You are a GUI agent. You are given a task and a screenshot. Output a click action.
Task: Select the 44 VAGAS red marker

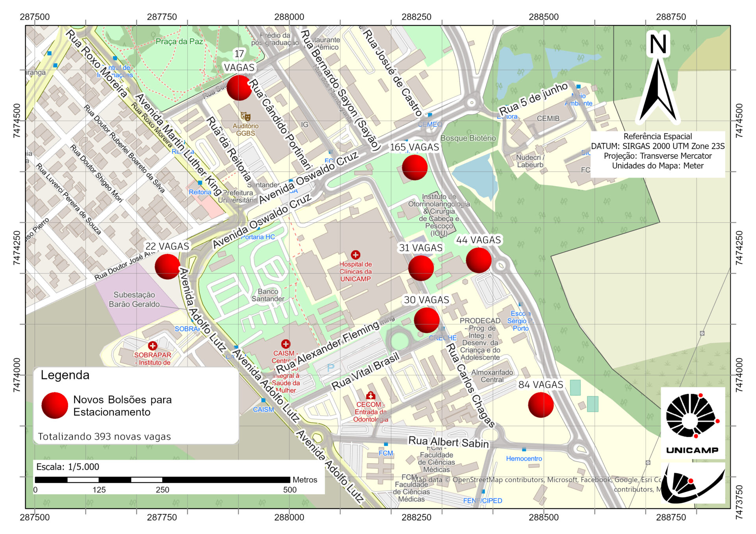(x=478, y=260)
